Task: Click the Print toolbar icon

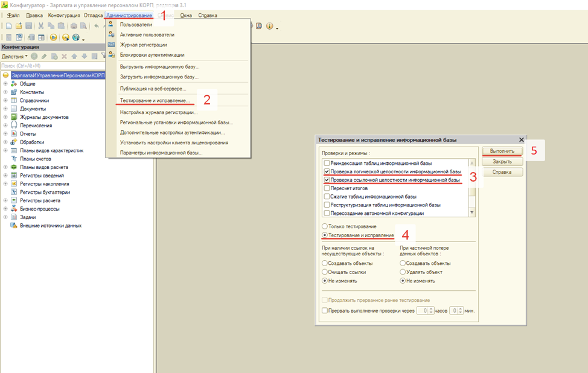Action: pyautogui.click(x=74, y=26)
